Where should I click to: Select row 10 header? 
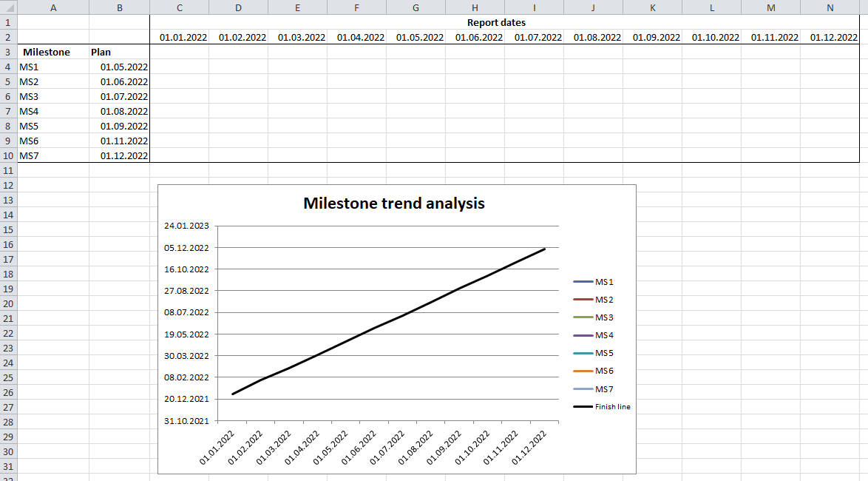(x=8, y=156)
